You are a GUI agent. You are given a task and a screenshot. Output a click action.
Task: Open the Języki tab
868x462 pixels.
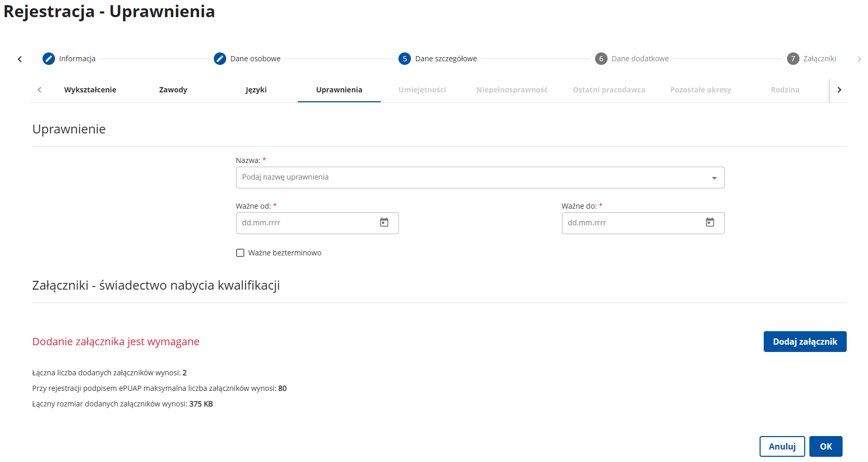point(256,90)
